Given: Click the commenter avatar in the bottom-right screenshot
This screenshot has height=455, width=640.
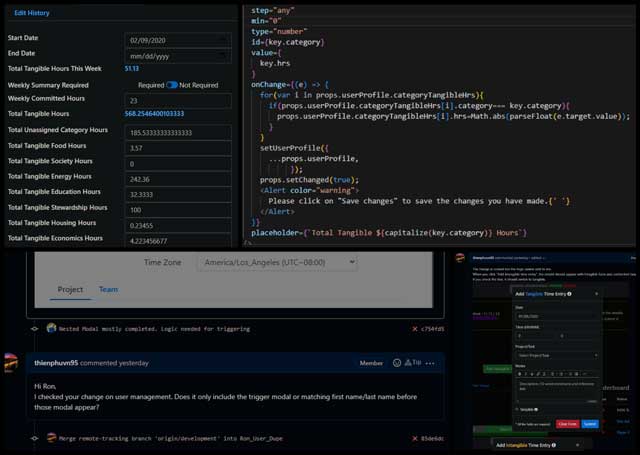Looking at the screenshot, I should [x=460, y=258].
